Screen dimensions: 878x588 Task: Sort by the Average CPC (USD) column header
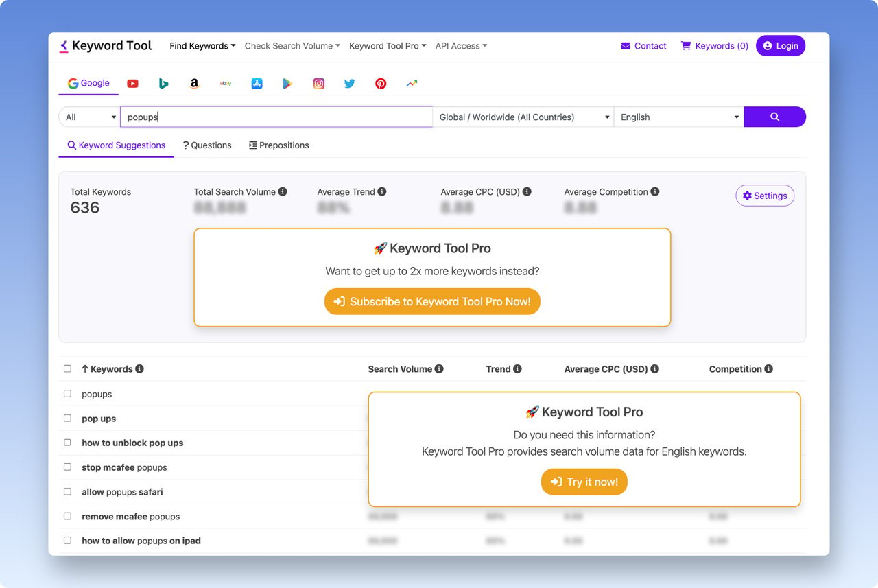pos(606,369)
